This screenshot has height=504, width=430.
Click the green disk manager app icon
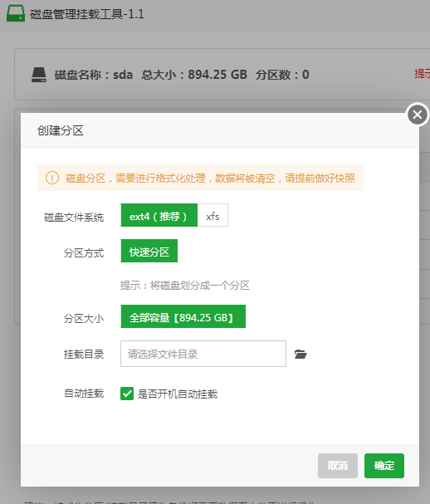coord(16,13)
